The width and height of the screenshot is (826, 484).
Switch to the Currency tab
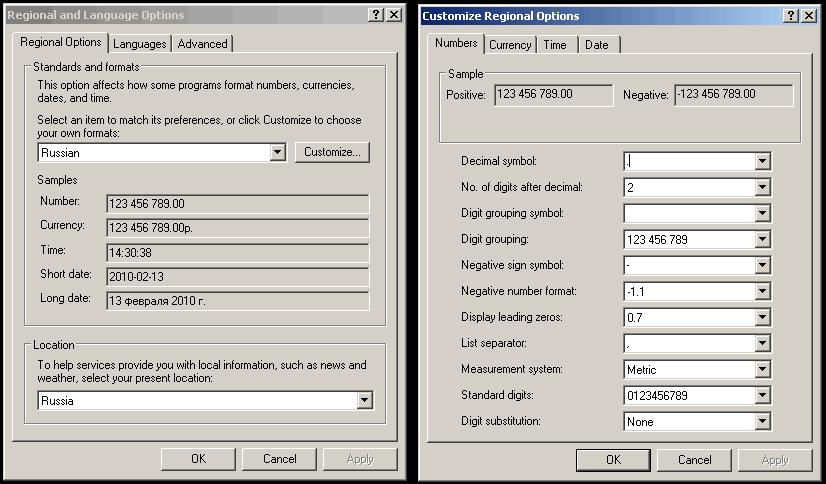click(510, 45)
